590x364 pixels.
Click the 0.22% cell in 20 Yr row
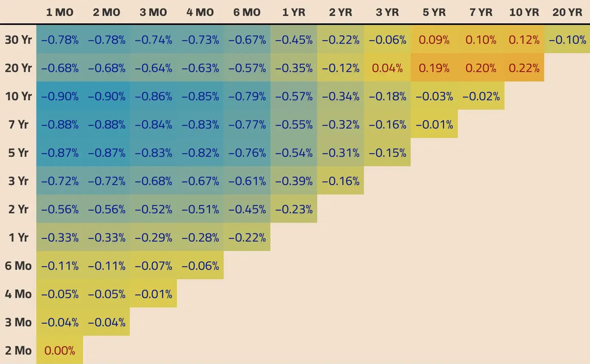(x=524, y=68)
